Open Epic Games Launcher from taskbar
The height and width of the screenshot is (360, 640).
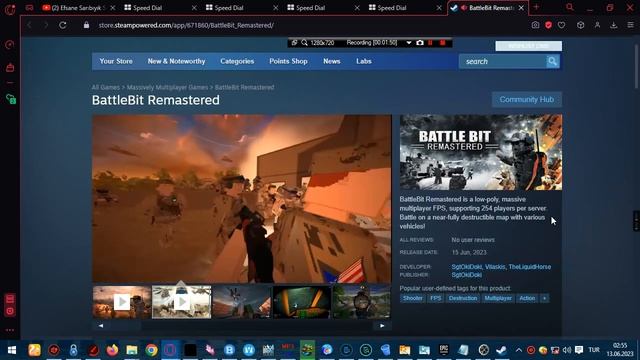(444, 350)
